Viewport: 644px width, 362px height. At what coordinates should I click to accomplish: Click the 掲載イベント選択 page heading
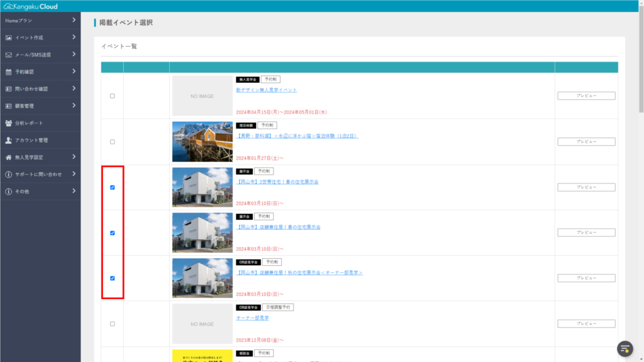point(126,23)
